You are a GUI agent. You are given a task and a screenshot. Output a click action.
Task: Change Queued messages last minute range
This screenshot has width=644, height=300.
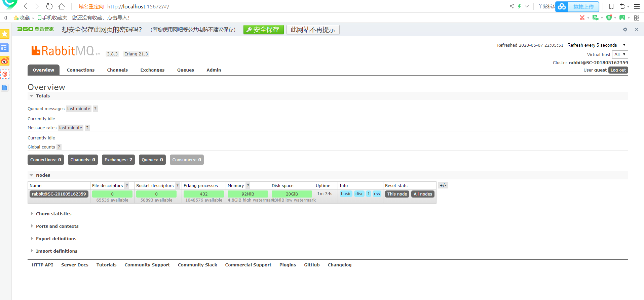[79, 109]
